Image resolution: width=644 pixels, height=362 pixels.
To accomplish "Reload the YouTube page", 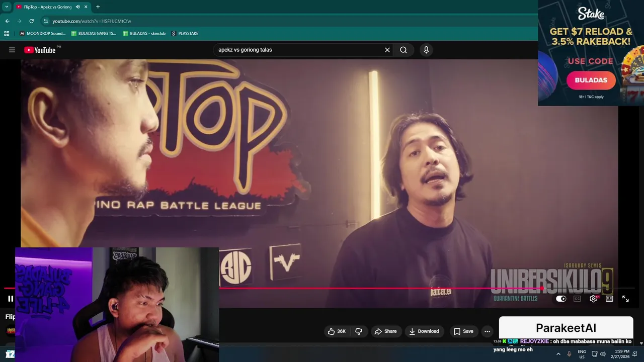I will pos(31,21).
